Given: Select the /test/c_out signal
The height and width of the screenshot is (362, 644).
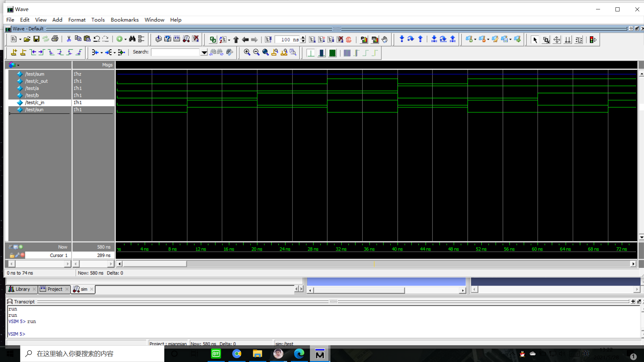Looking at the screenshot, I should coord(36,81).
